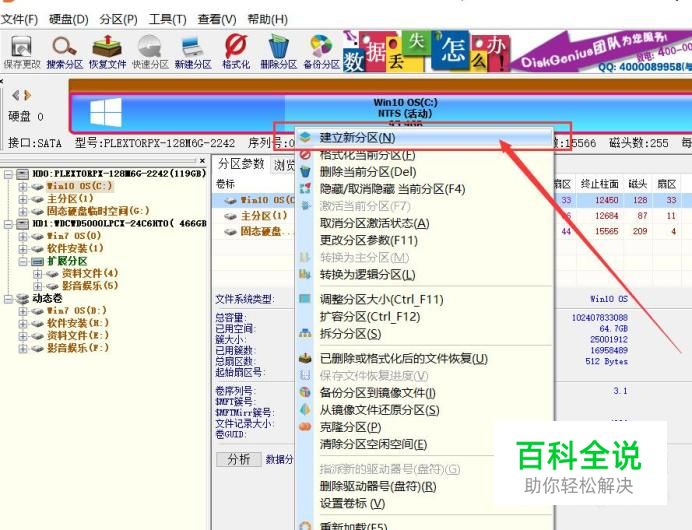
Task: Expand the Win10 OS(C:) tree node
Action: point(23,187)
